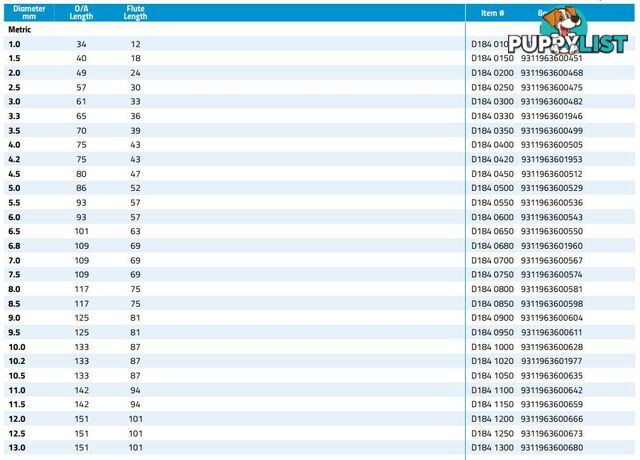Select item number D184 0300
This screenshot has height=460, width=640.
pos(492,102)
